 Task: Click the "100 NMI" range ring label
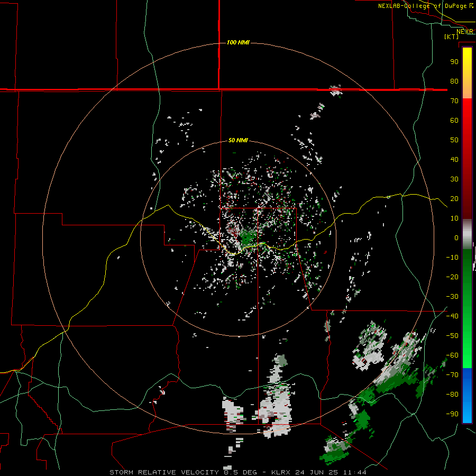(238, 42)
